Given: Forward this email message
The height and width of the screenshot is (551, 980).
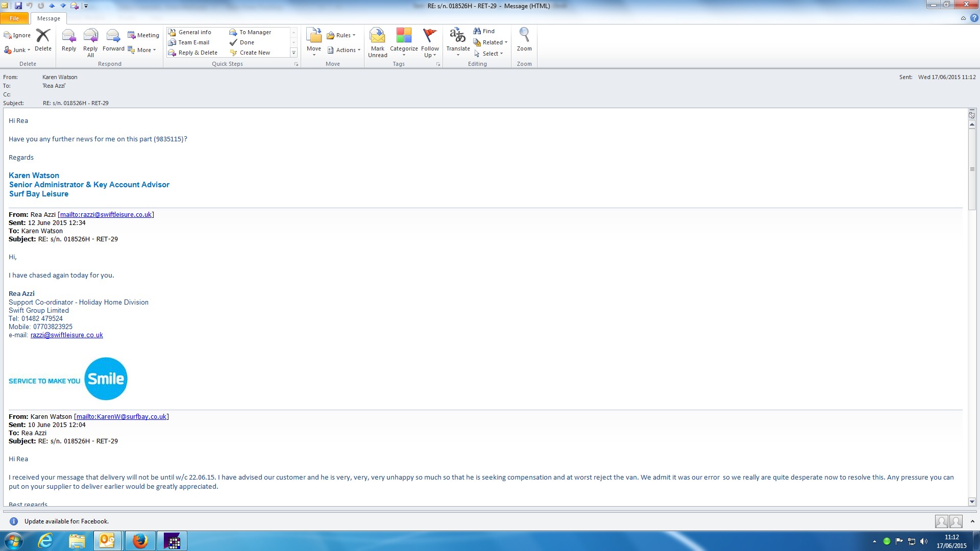Looking at the screenshot, I should click(113, 40).
